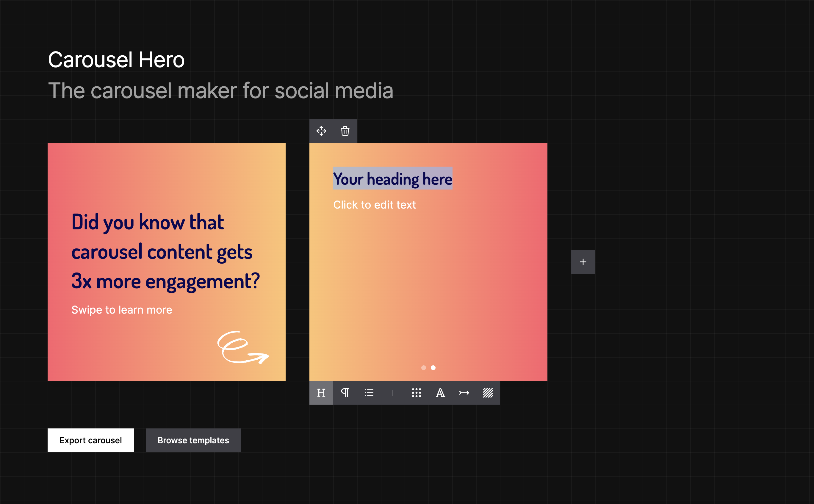This screenshot has height=504, width=814.
Task: Open the hatched background pattern tool
Action: coord(488,393)
